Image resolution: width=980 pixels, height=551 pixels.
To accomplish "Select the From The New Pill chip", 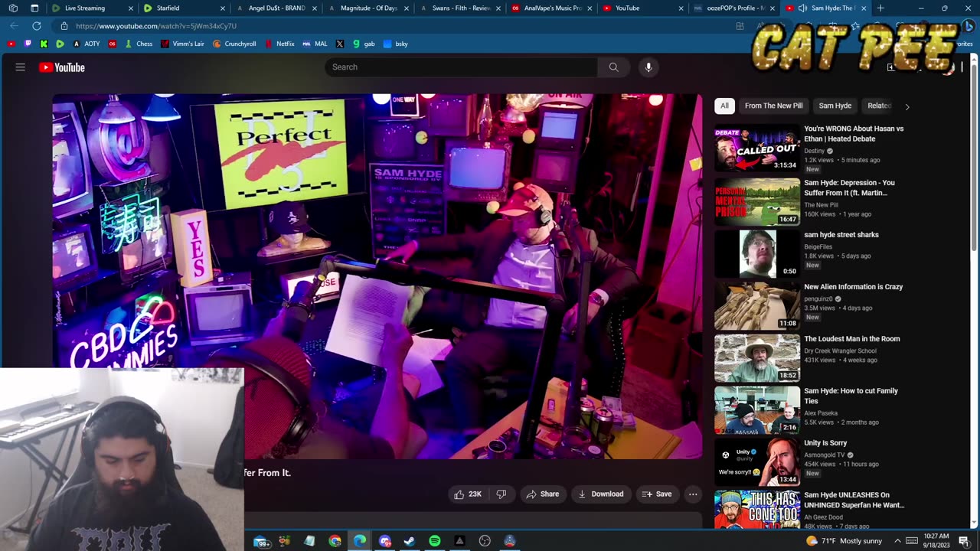I will pyautogui.click(x=773, y=106).
